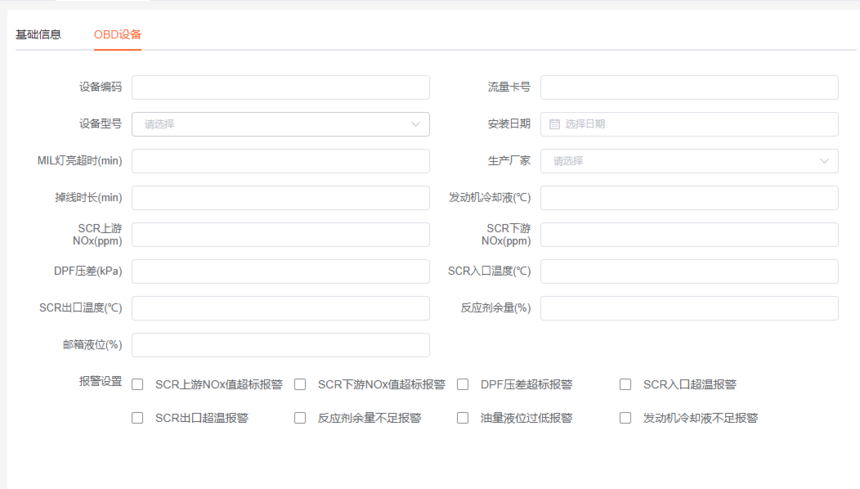This screenshot has width=860, height=489.
Task: Select the OBD设备 tab
Action: point(117,34)
